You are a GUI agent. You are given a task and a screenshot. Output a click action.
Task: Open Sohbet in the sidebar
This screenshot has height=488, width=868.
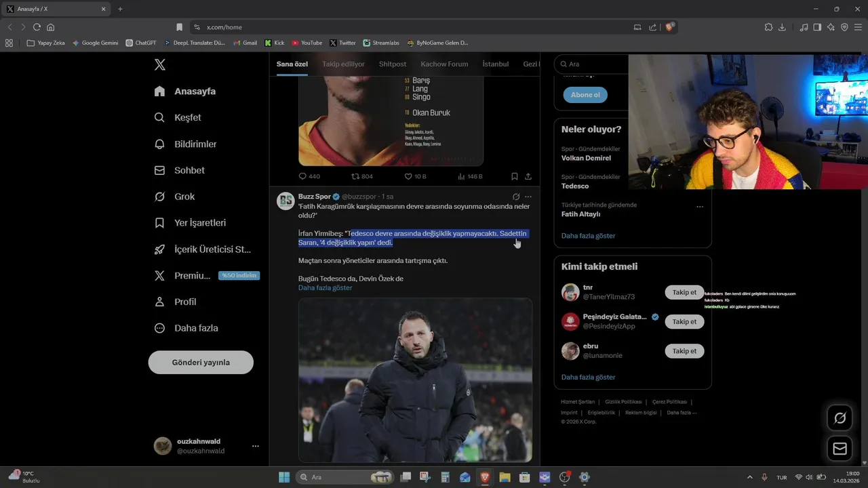pos(180,170)
